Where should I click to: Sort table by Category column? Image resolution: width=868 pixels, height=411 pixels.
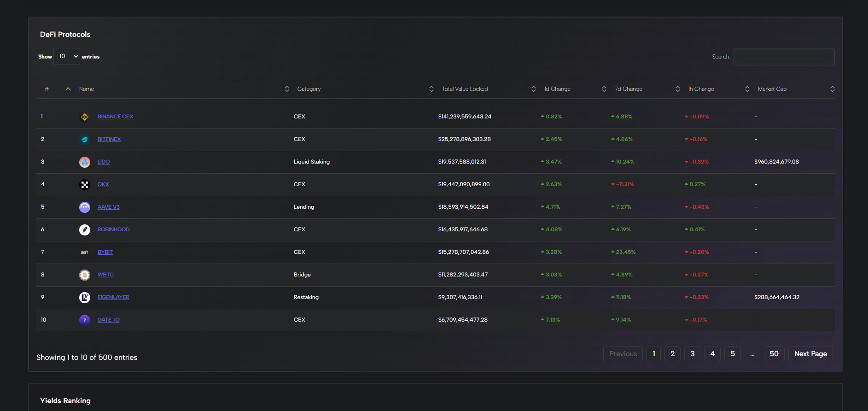(309, 89)
